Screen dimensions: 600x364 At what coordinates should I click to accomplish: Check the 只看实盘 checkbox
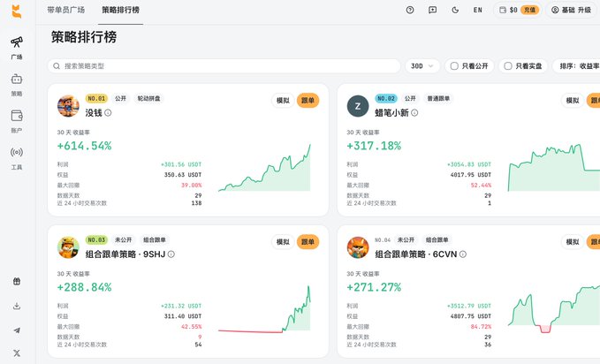pos(508,66)
